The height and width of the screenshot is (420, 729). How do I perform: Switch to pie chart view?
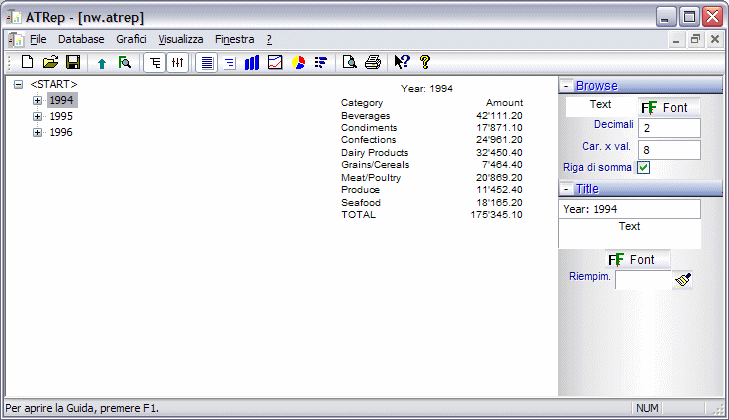(x=298, y=62)
